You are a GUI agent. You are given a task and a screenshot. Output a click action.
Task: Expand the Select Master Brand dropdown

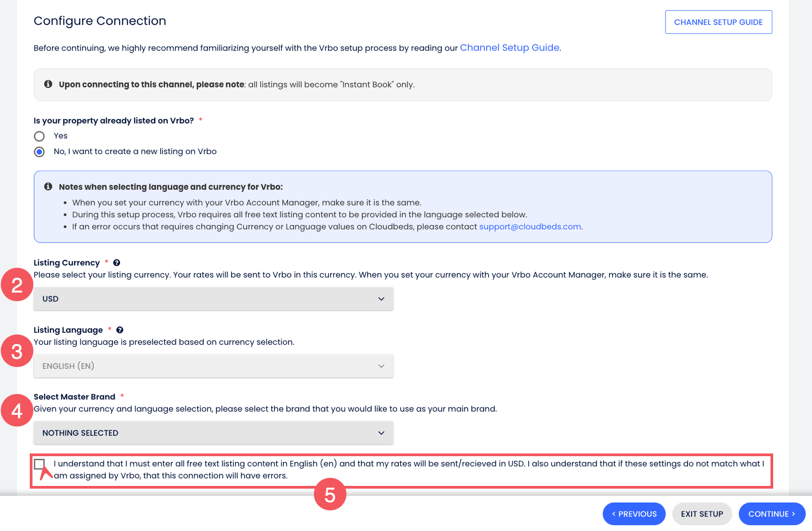pyautogui.click(x=213, y=433)
